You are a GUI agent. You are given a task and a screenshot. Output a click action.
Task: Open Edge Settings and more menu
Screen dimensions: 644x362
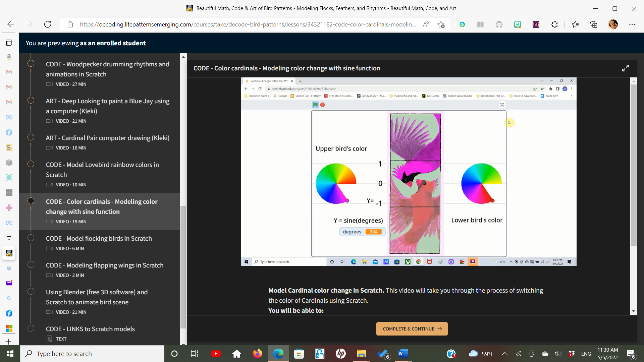click(632, 24)
